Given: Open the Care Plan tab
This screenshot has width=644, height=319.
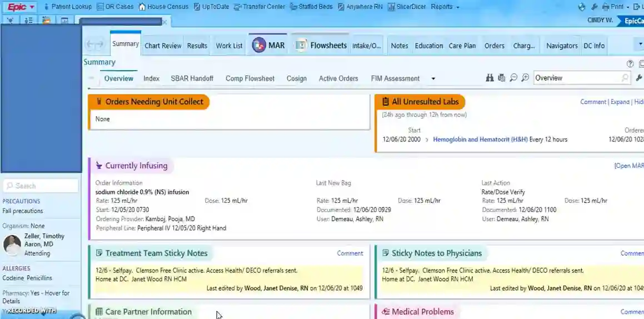Looking at the screenshot, I should coord(462,46).
